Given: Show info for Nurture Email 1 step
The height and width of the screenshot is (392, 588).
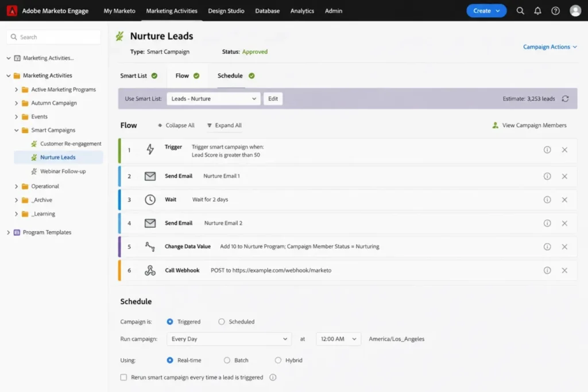Looking at the screenshot, I should coord(547,176).
